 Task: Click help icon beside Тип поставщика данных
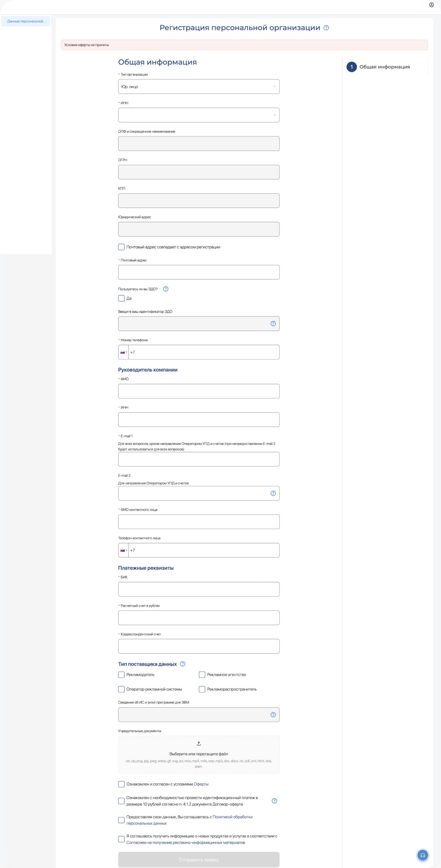(x=183, y=664)
